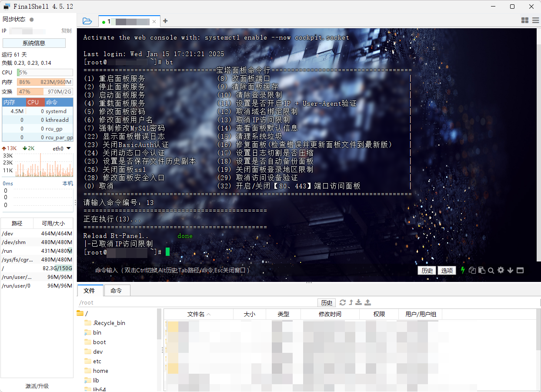
Task: Click the /root path input field
Action: [x=198, y=302]
